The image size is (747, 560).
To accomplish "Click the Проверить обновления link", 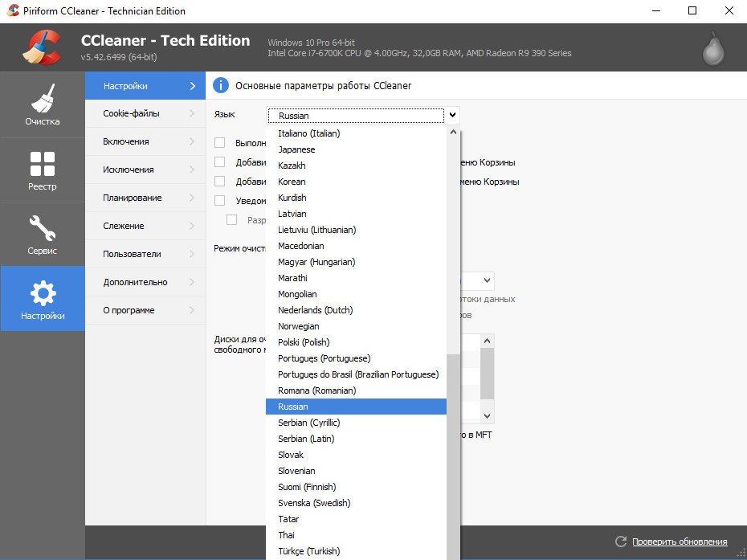I will (680, 542).
